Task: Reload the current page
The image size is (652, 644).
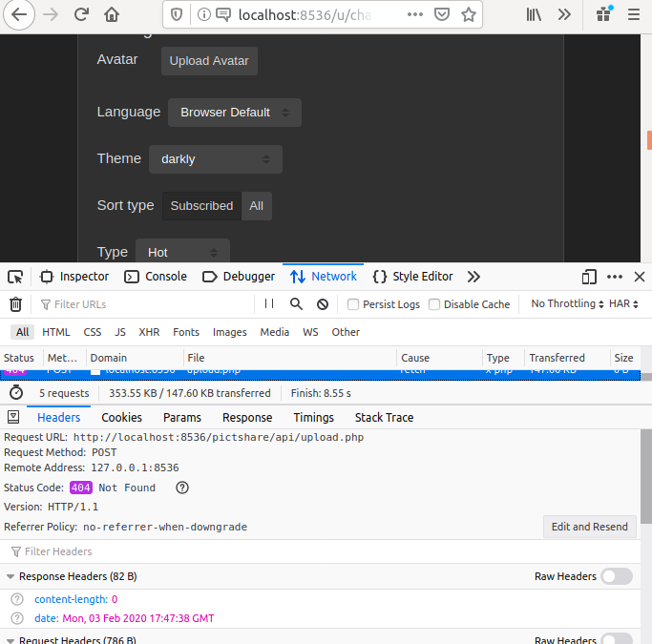Action: pos(81,15)
